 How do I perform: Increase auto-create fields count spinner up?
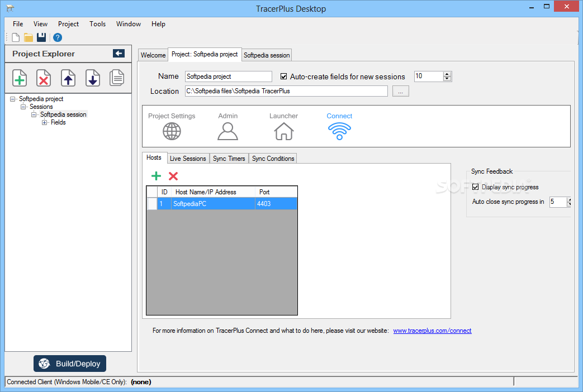click(x=447, y=74)
